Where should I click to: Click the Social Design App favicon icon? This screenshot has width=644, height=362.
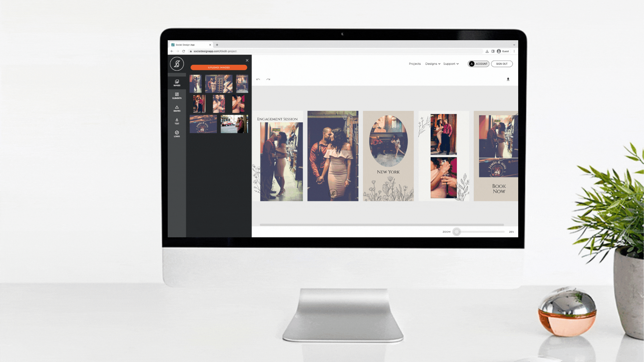click(173, 44)
